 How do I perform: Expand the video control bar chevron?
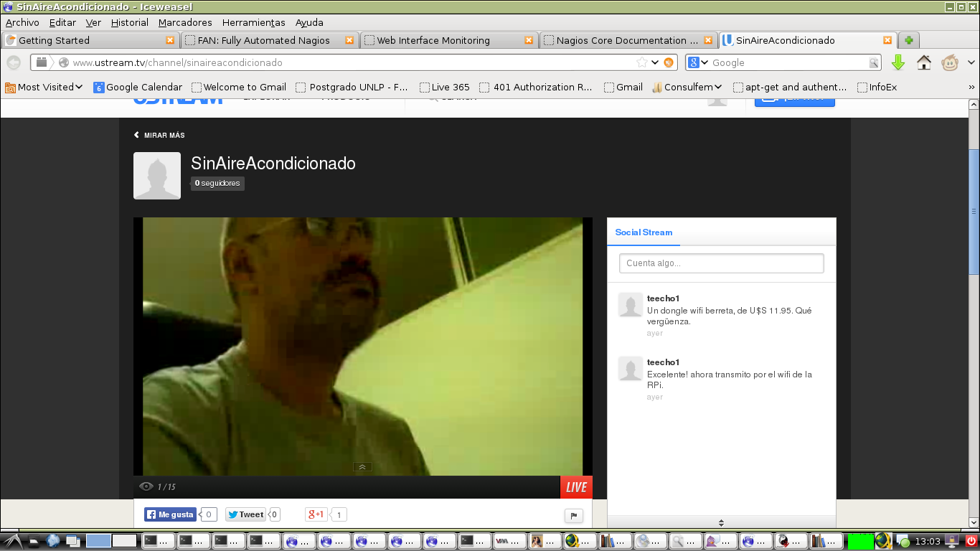coord(362,467)
